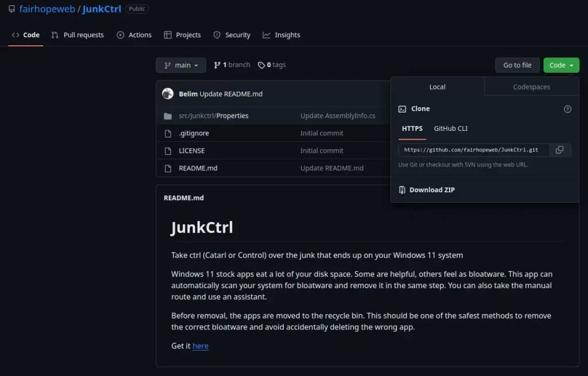Click the Pull requests merge icon

pos(55,35)
